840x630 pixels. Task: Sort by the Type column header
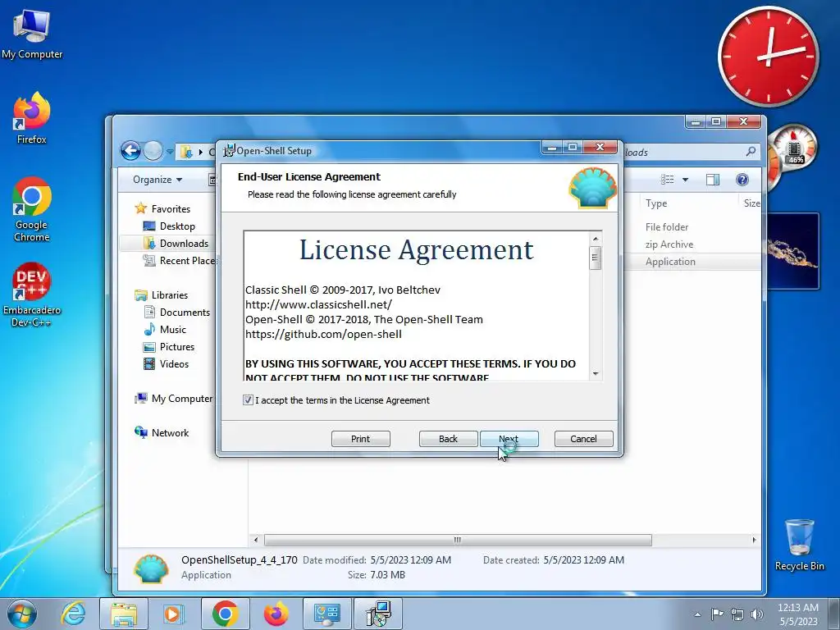656,203
